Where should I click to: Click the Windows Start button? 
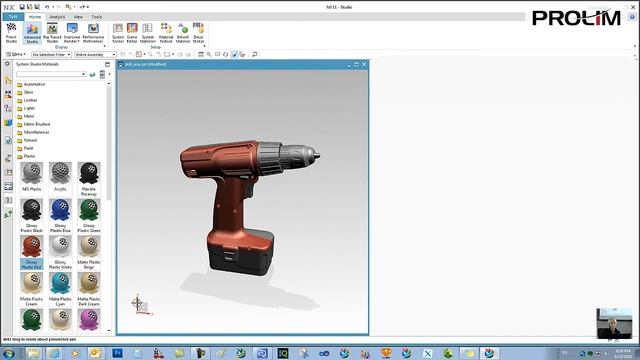pos(9,353)
